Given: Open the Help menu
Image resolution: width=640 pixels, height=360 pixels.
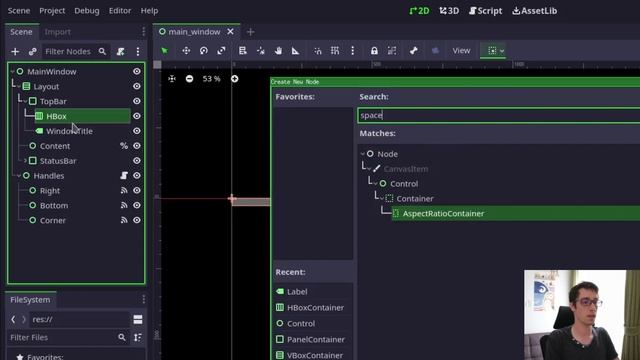Looking at the screenshot, I should pyautogui.click(x=149, y=11).
